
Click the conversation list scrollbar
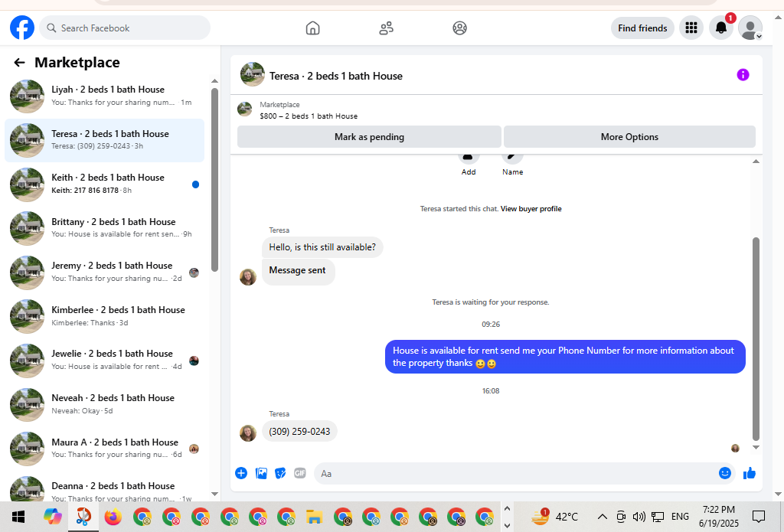[214, 180]
